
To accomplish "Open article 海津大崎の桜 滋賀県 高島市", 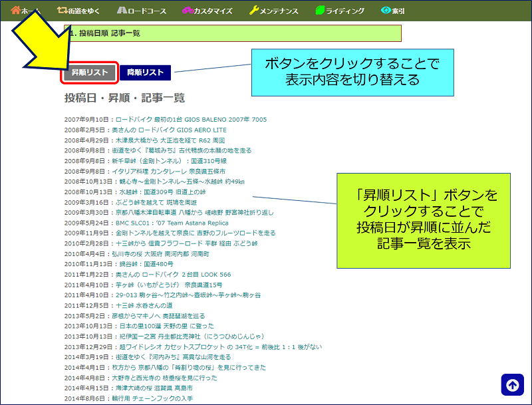I will (154, 388).
